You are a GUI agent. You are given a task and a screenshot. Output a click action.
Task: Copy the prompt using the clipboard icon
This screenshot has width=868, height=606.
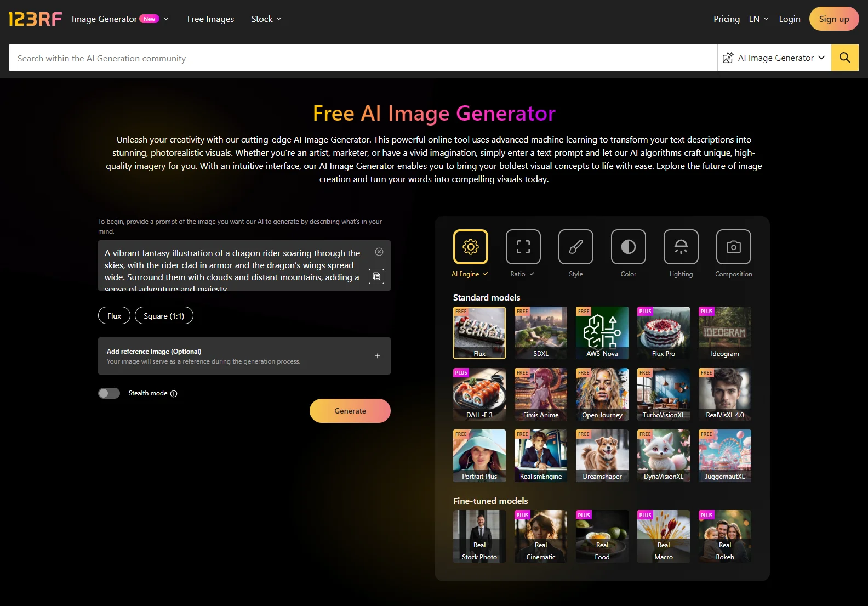(x=376, y=276)
